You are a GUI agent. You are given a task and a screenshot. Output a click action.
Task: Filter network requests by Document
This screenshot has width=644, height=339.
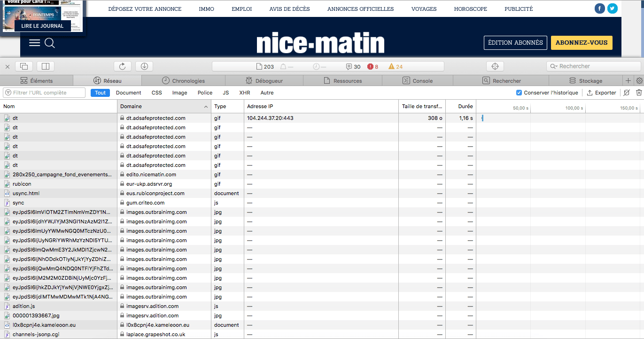coord(129,93)
